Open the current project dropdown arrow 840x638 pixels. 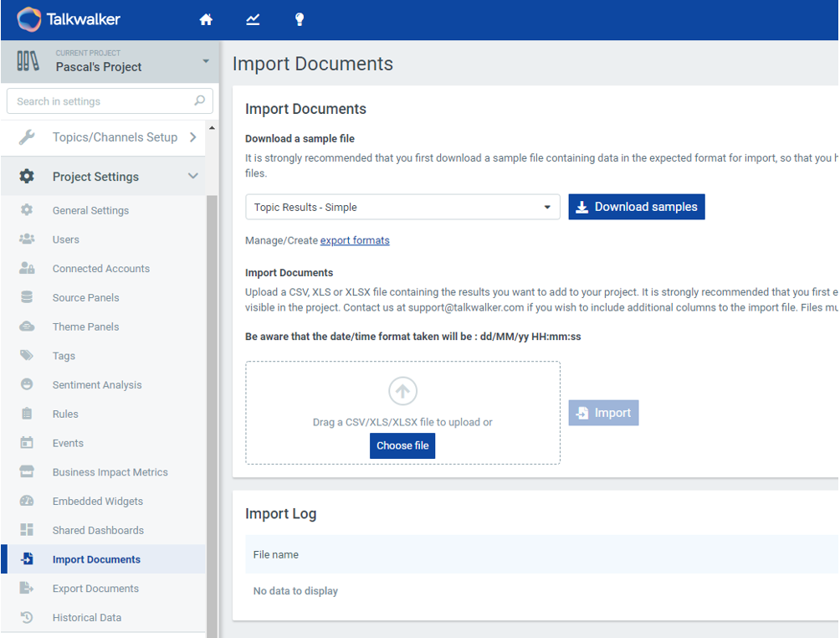click(x=206, y=61)
